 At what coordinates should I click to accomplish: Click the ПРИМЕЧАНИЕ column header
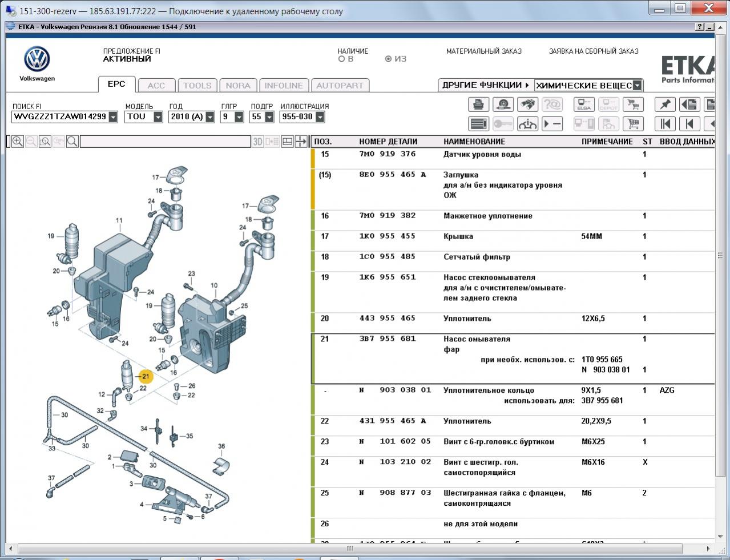(607, 142)
